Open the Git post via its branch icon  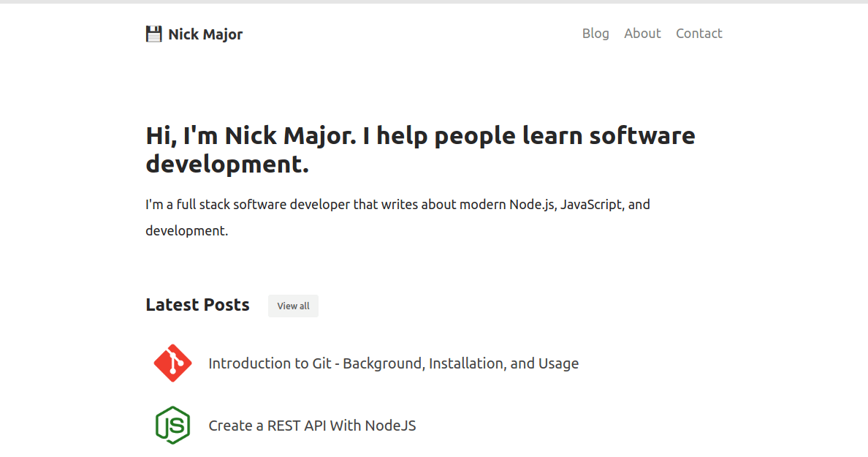tap(172, 363)
